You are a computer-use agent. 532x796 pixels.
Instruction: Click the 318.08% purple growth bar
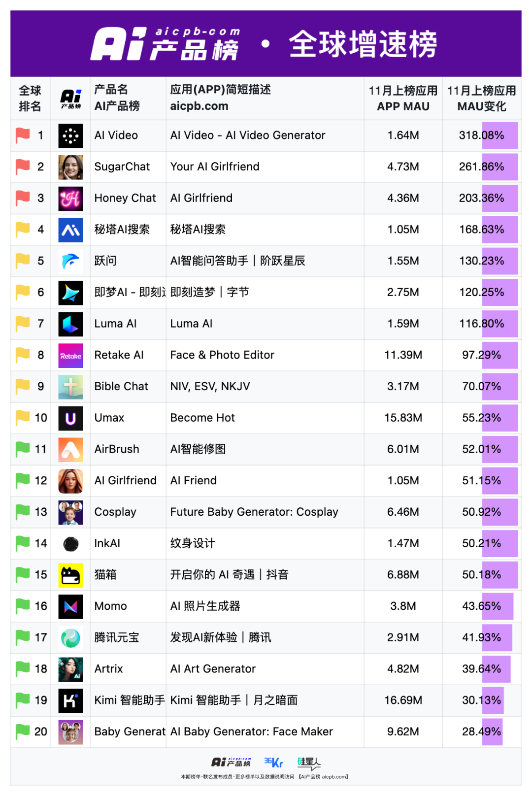click(x=499, y=135)
